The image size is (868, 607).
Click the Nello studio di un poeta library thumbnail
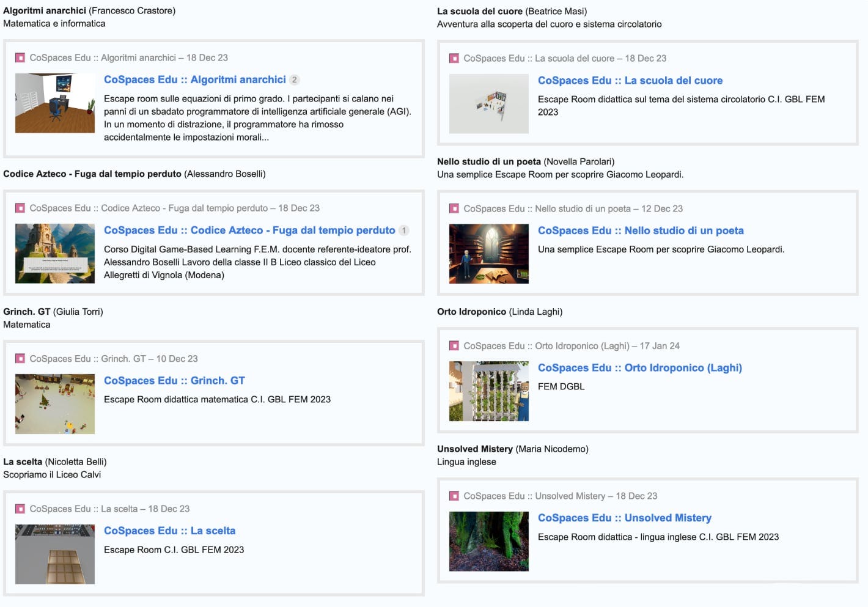coord(489,254)
